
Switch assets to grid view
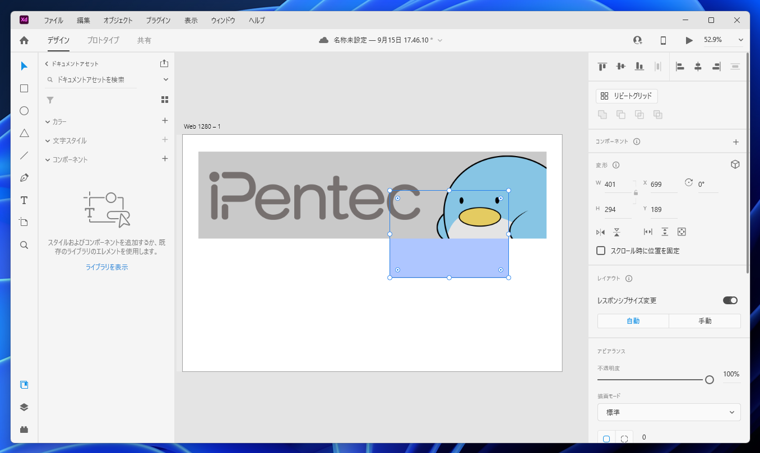[165, 99]
